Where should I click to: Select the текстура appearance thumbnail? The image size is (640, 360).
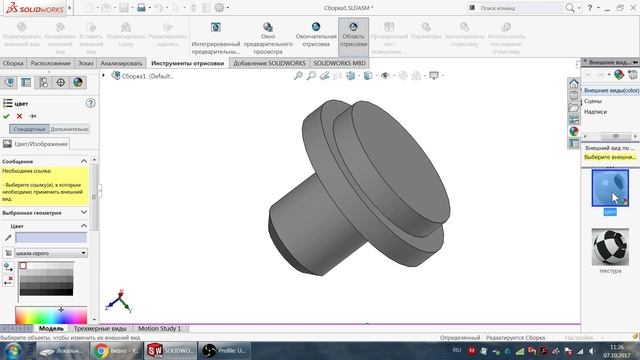pos(610,247)
